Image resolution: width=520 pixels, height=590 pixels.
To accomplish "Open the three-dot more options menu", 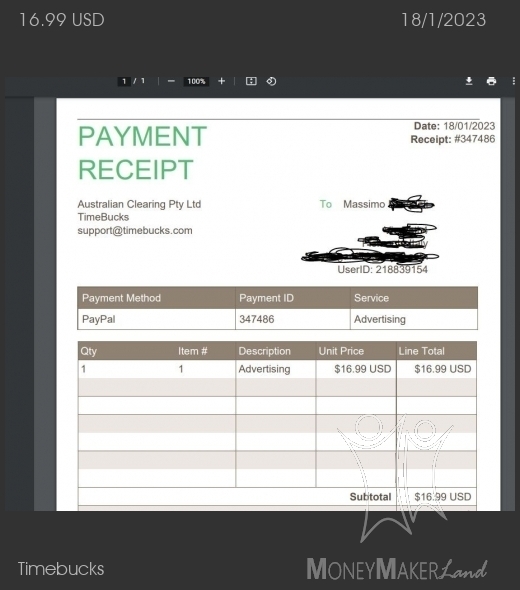I will (x=514, y=81).
